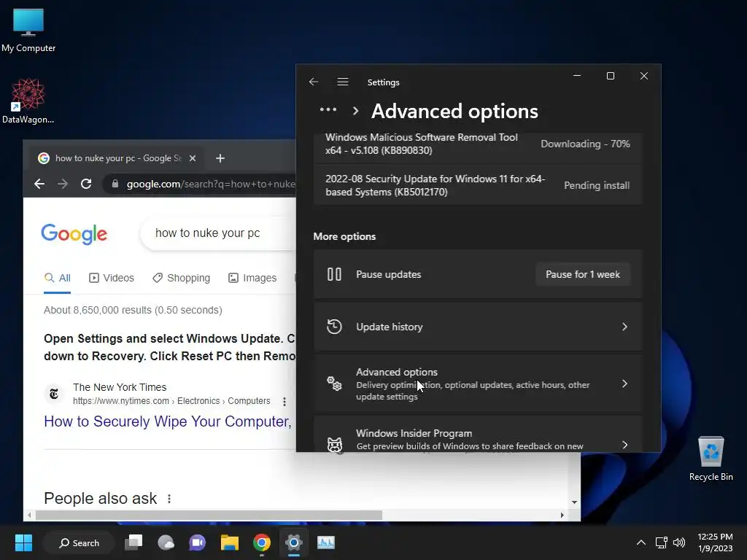
Task: Switch to Chrome on the taskbar
Action: [x=262, y=542]
